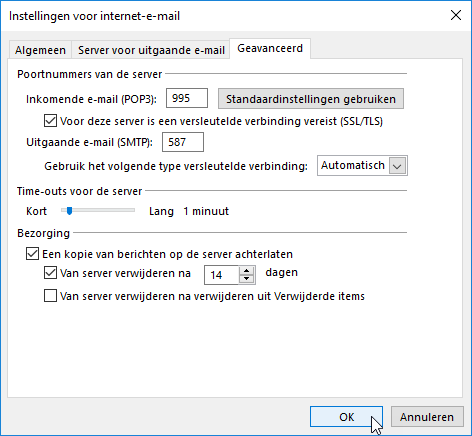Open the encryption type dropdown arrow
Viewport: 472px width, 436px height.
397,166
